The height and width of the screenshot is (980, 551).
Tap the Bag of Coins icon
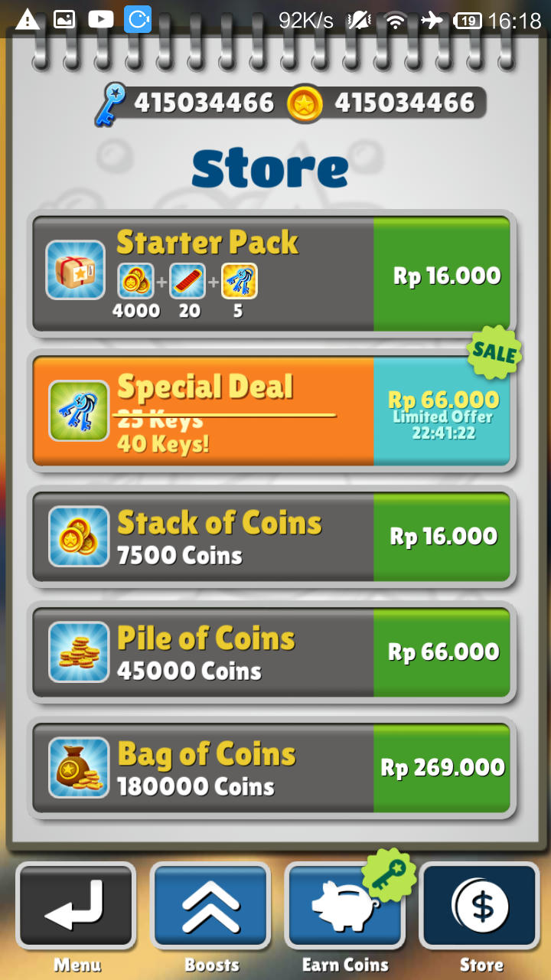click(x=79, y=767)
